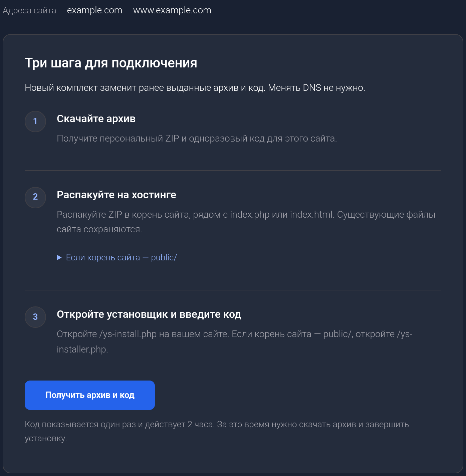
Task: Click 'Скачайте архив' step title
Action: click(x=96, y=118)
